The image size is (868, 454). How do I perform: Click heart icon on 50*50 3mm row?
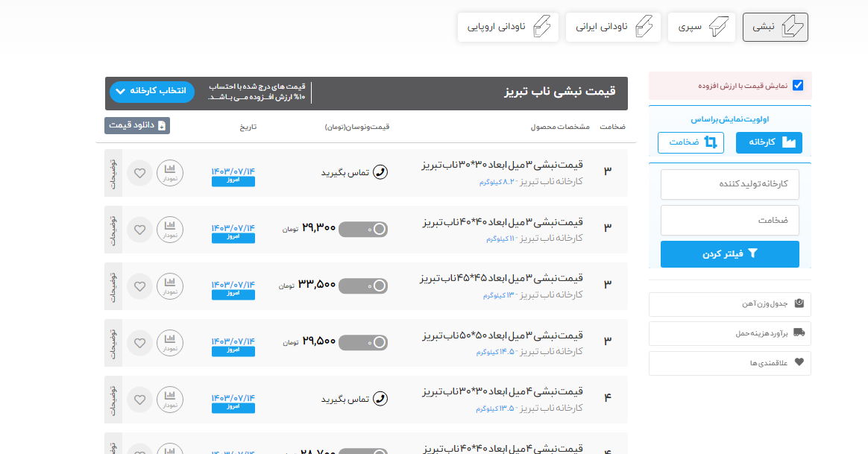[x=139, y=343]
